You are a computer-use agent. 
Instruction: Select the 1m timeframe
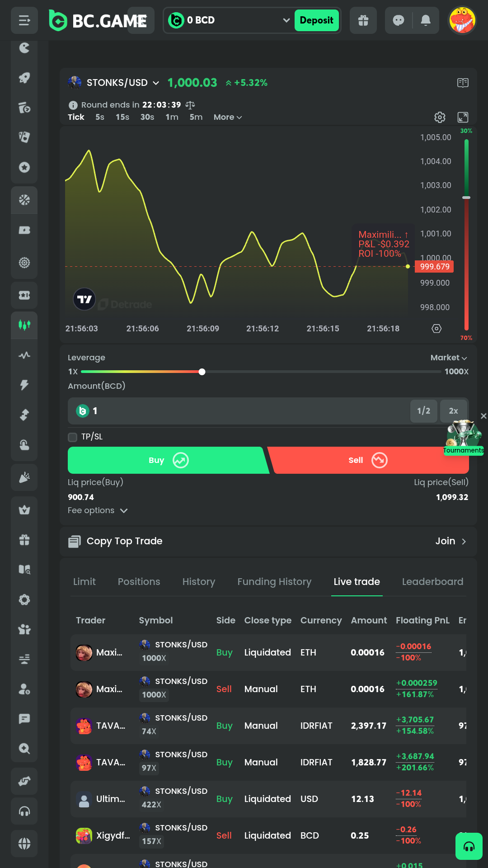pos(172,117)
